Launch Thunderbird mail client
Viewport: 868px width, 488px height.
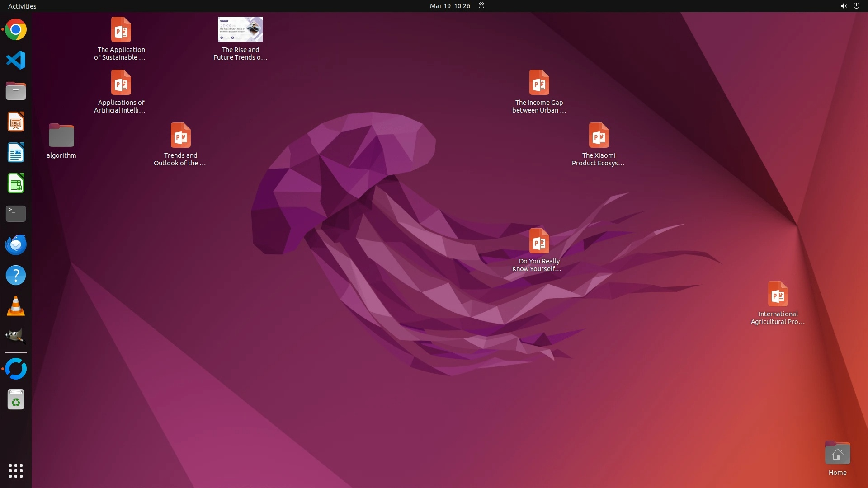[x=16, y=244]
